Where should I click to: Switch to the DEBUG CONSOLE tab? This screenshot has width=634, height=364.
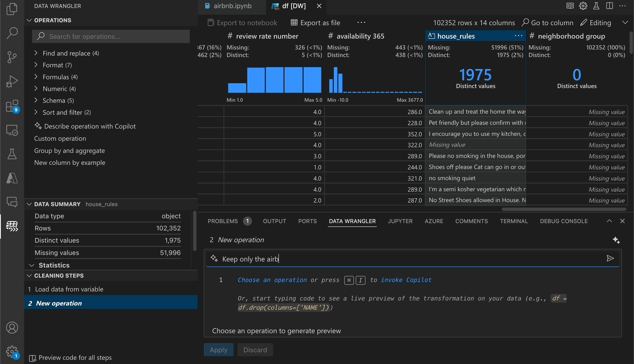coord(564,221)
